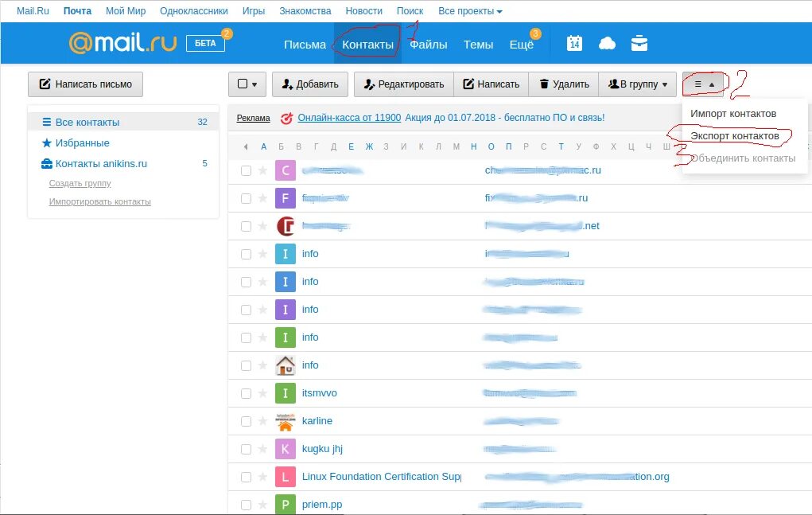Open the calendar icon in header

click(x=574, y=44)
